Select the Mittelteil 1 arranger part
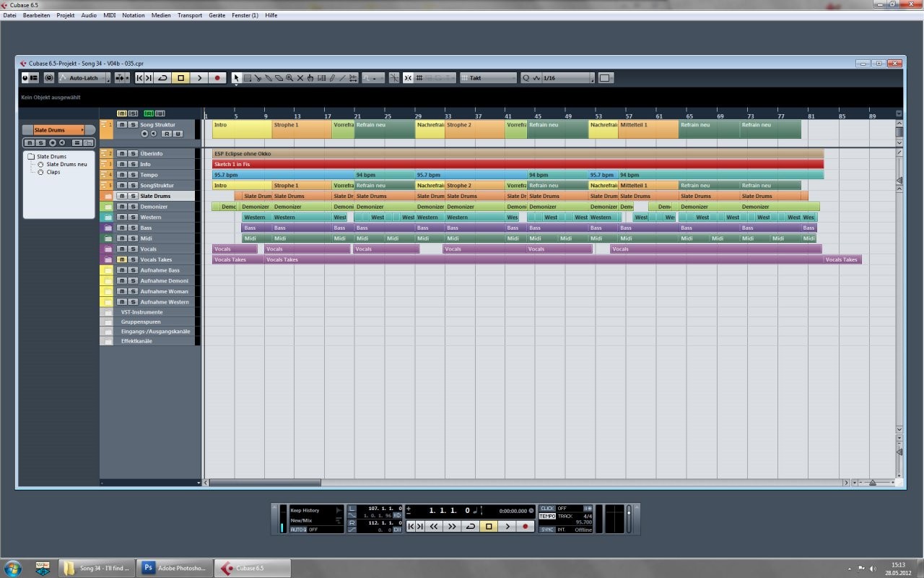924x578 pixels. pyautogui.click(x=648, y=129)
